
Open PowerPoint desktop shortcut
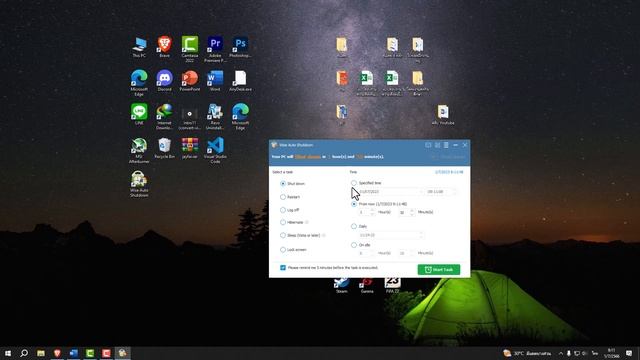(x=190, y=81)
